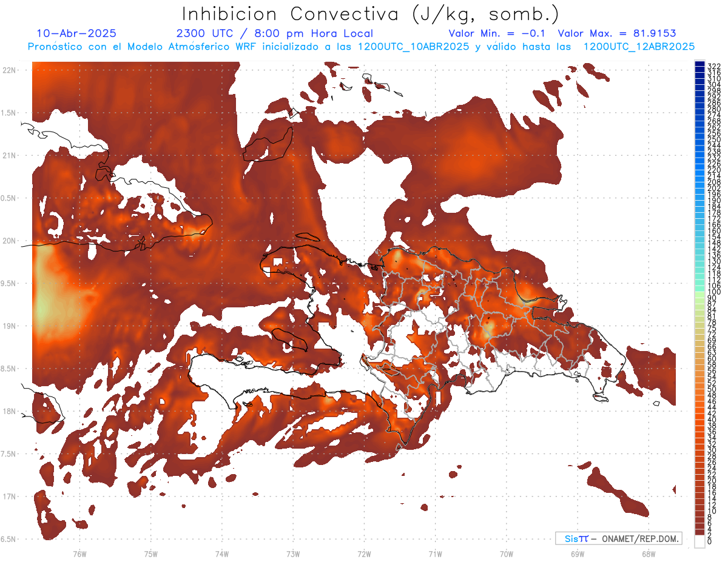The image size is (728, 562).
Task: Click the '71W' longitude label
Action: (x=435, y=554)
